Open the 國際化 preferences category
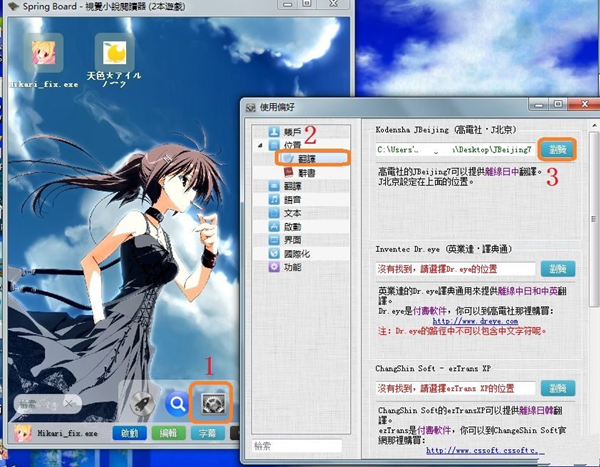The width and height of the screenshot is (600, 467). tap(297, 254)
